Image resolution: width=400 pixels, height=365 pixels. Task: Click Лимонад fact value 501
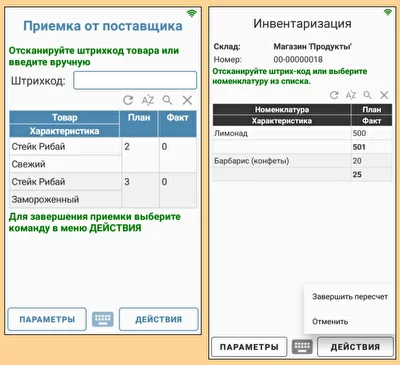[x=359, y=147]
